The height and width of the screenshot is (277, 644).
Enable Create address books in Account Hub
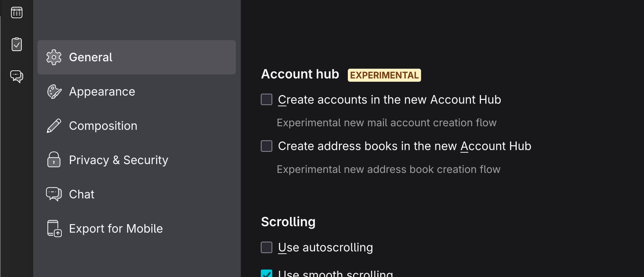tap(267, 146)
